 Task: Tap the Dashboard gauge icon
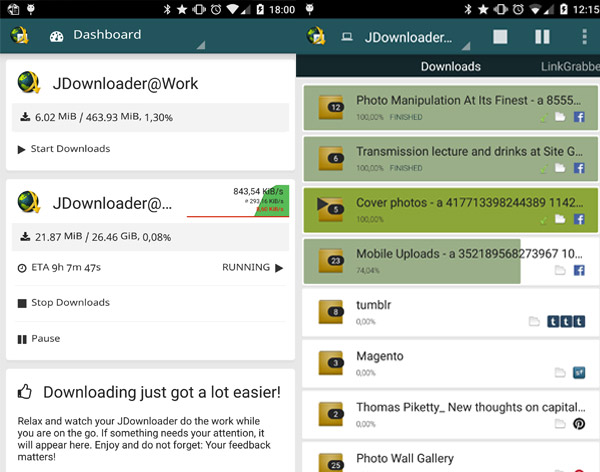tap(56, 35)
